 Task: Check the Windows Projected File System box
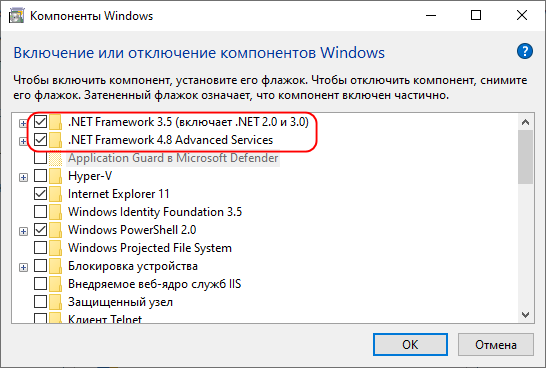coord(40,248)
